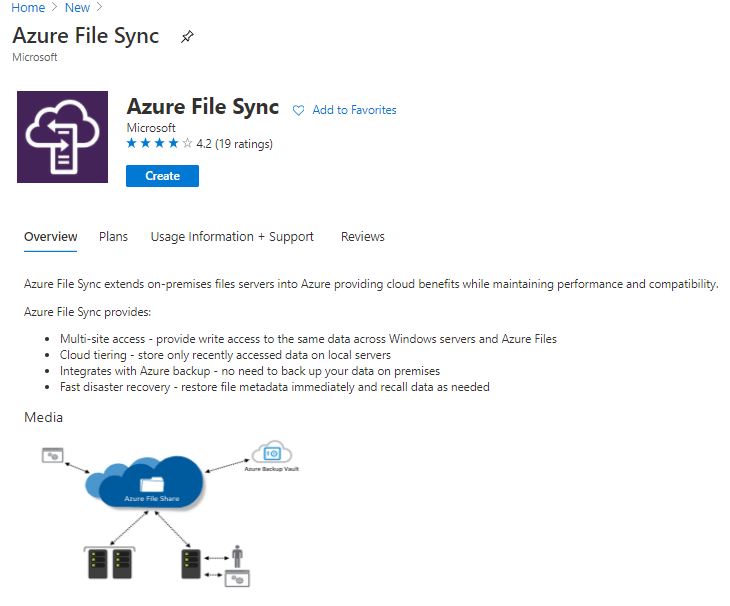
Task: Pin Azure File Sync using the pin icon
Action: click(187, 37)
